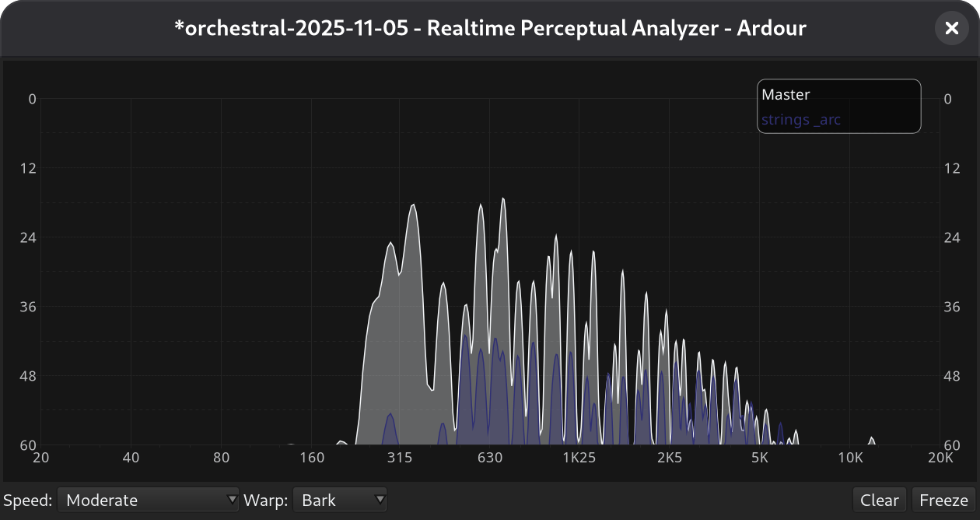Click the 315 frequency axis label
Image resolution: width=980 pixels, height=520 pixels.
400,458
